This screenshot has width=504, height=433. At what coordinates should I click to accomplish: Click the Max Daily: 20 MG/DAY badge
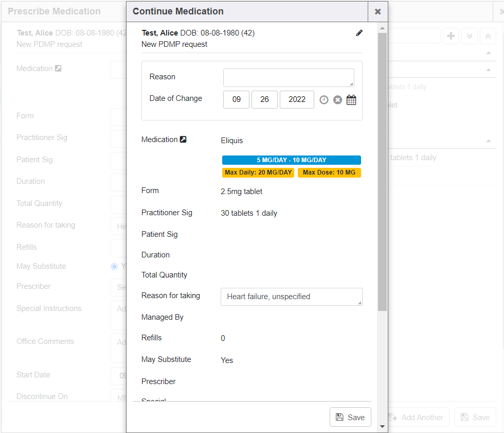point(258,172)
